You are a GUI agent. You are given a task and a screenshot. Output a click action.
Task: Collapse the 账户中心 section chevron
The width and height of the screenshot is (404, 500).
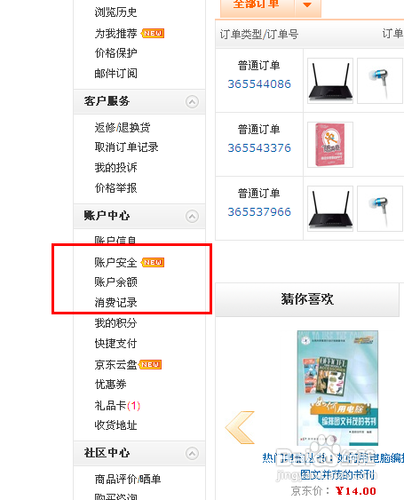coord(192,216)
